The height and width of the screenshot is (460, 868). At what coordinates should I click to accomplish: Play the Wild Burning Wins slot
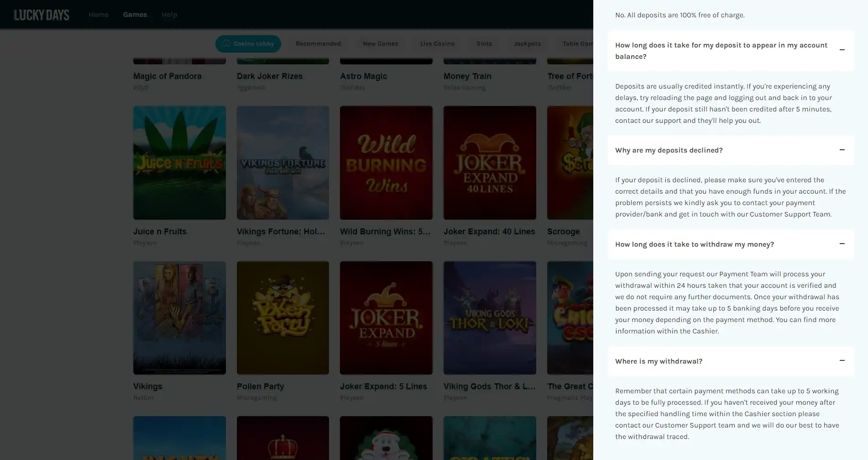(x=386, y=163)
